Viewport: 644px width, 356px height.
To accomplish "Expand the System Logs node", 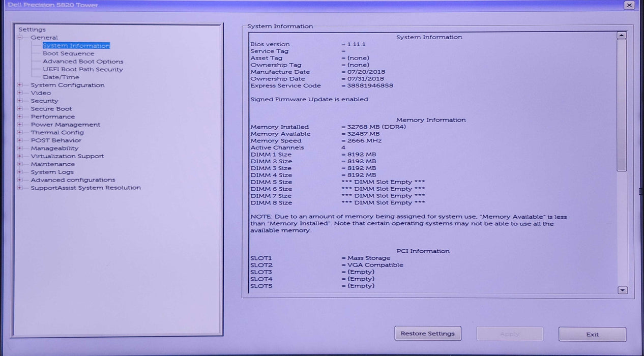I will coord(20,172).
